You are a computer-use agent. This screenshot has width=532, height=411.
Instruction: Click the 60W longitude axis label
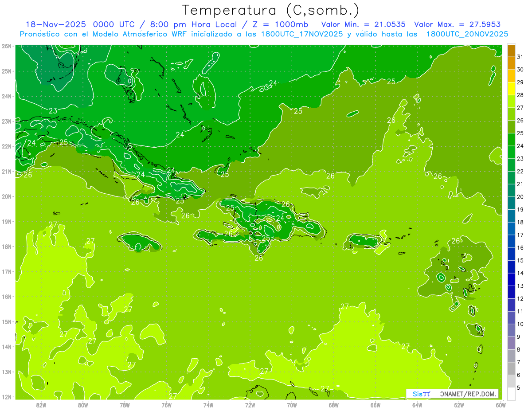pos(501,405)
